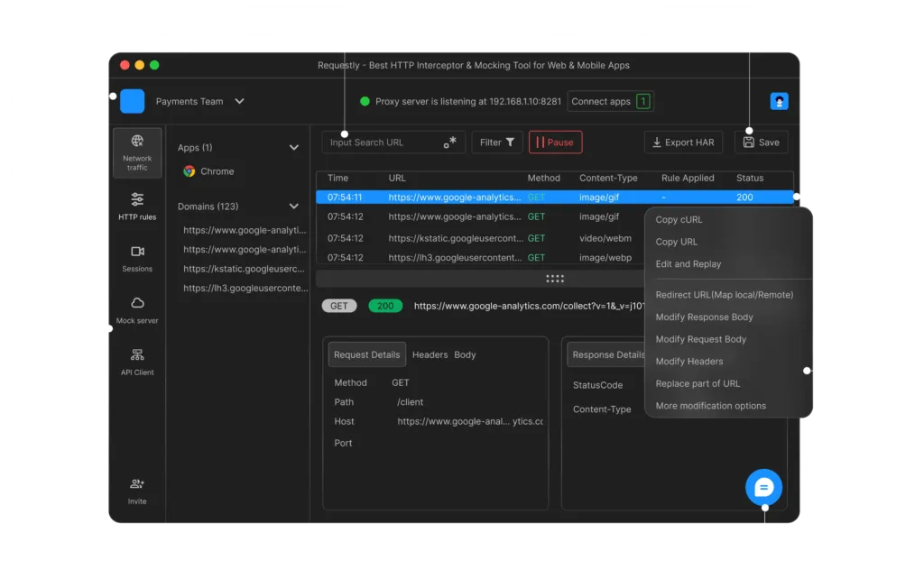Image resolution: width=924 pixels, height=570 pixels.
Task: Switch to the Headers tab
Action: pyautogui.click(x=430, y=355)
